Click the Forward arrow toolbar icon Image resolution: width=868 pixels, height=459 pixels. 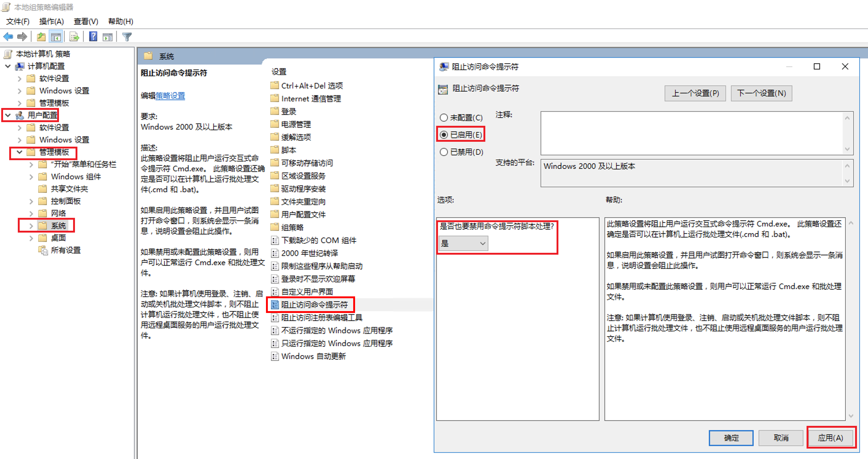[x=22, y=36]
